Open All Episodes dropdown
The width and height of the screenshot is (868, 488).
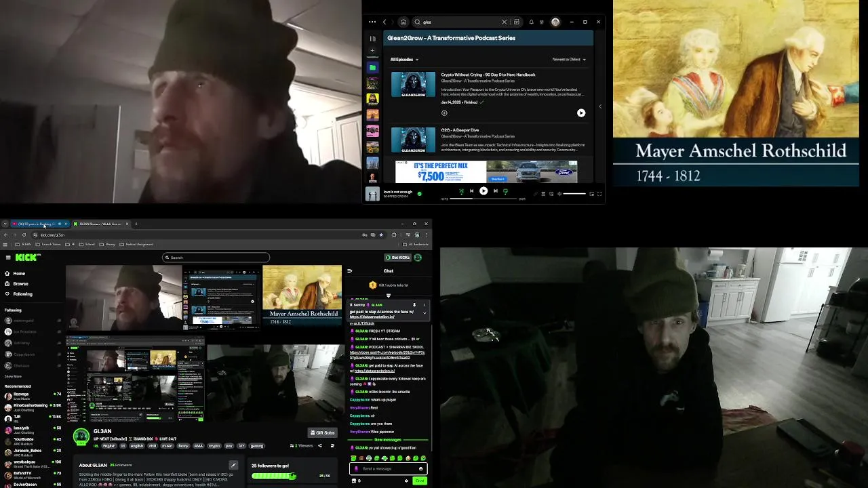point(404,60)
